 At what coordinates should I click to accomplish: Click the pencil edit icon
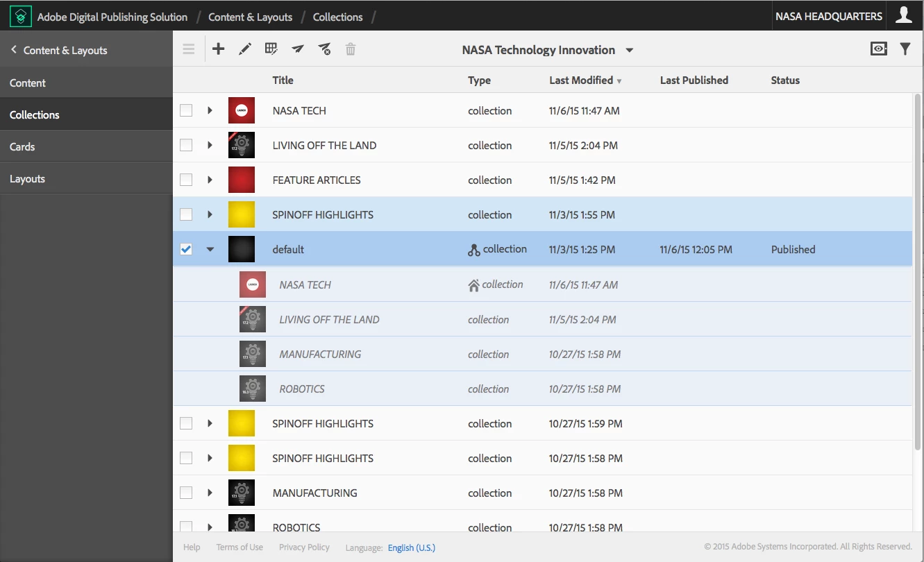245,49
